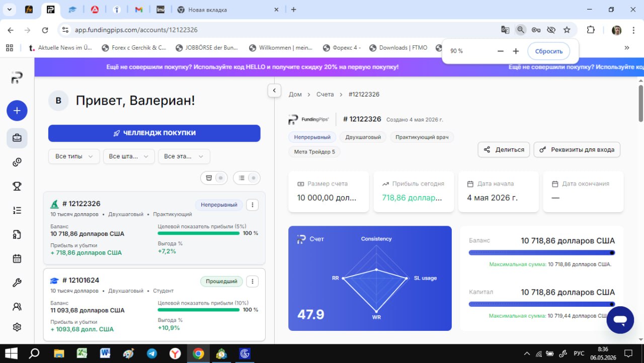Switch to the Inv browser tab
The width and height of the screenshot is (644, 363).
(x=160, y=10)
